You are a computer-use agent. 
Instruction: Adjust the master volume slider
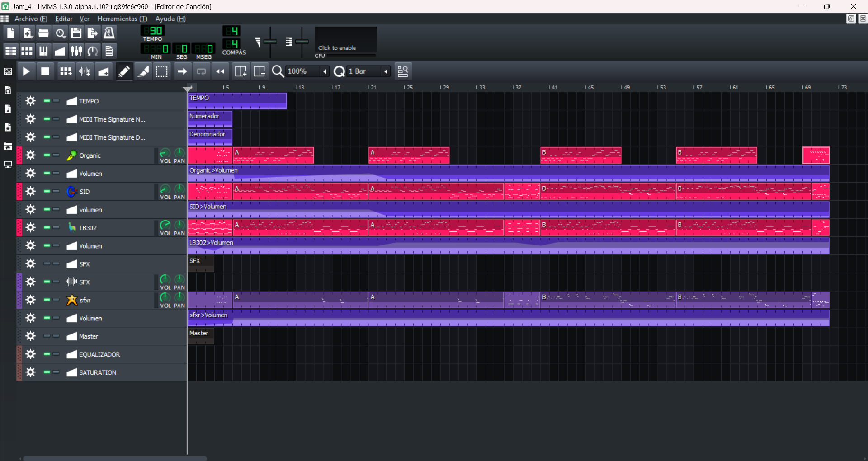point(270,42)
